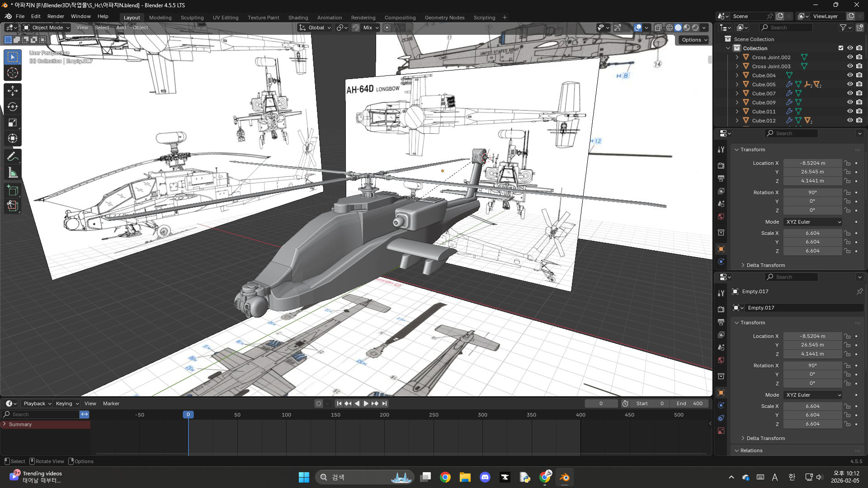Choose the Measure ruler tool
Image resolution: width=868 pixels, height=488 pixels.
click(13, 172)
